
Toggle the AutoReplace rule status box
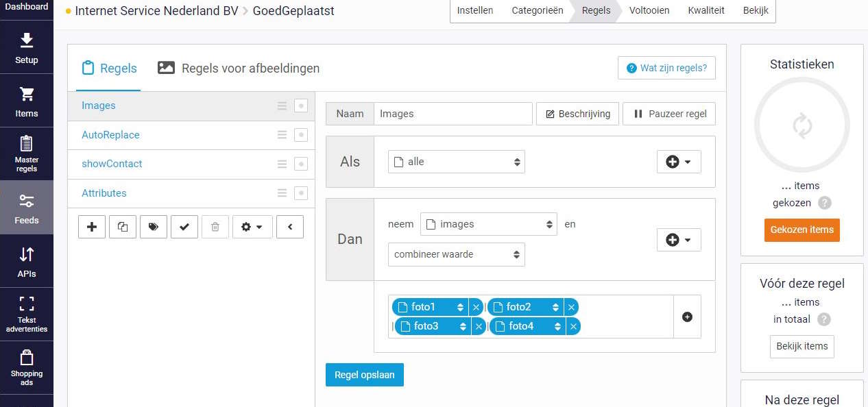[301, 135]
